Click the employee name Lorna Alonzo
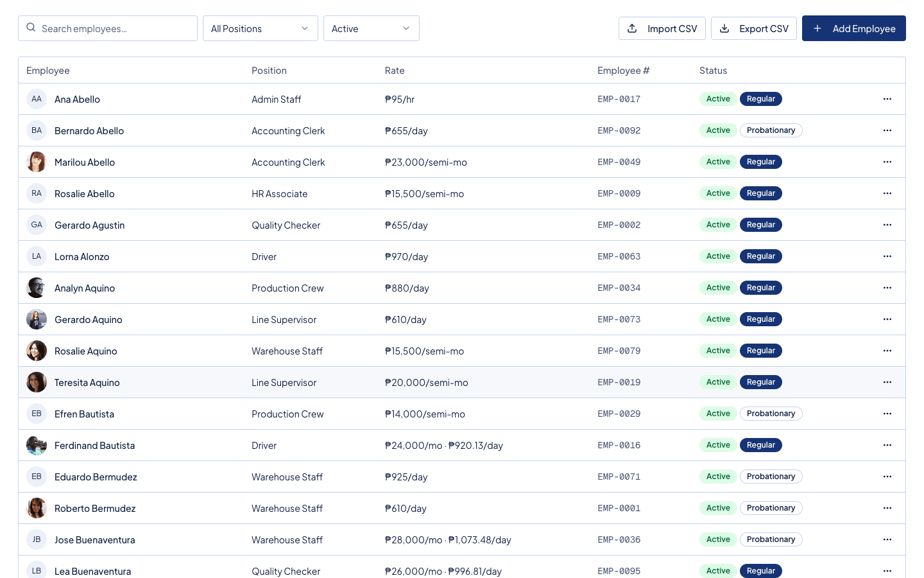This screenshot has height=578, width=924. point(82,257)
